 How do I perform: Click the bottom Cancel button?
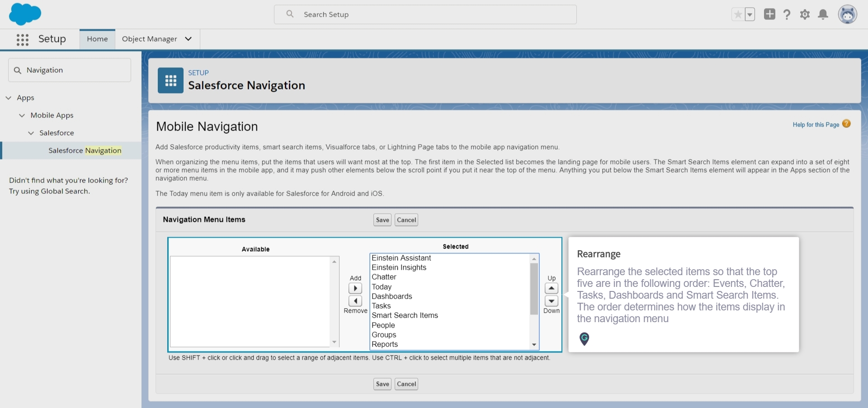coord(406,384)
